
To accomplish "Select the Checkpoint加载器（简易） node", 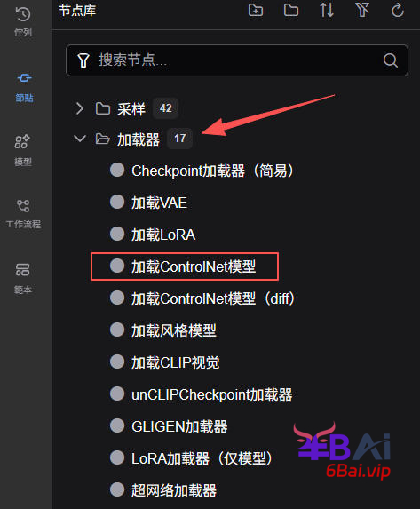I will click(x=202, y=171).
